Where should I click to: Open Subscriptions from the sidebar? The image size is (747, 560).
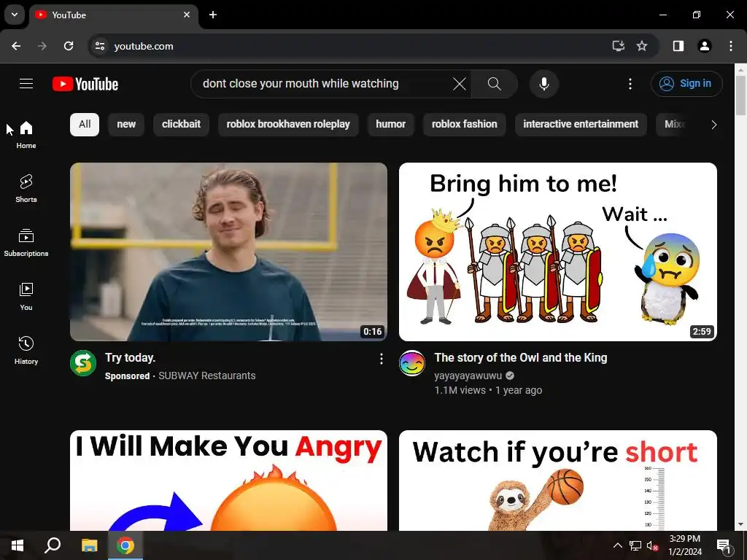(26, 242)
